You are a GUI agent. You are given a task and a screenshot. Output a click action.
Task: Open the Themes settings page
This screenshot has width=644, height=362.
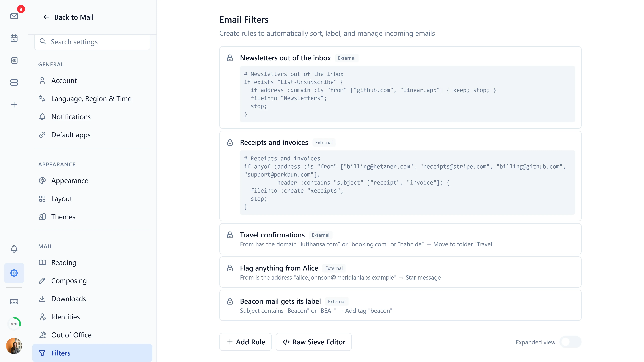tap(92, 217)
